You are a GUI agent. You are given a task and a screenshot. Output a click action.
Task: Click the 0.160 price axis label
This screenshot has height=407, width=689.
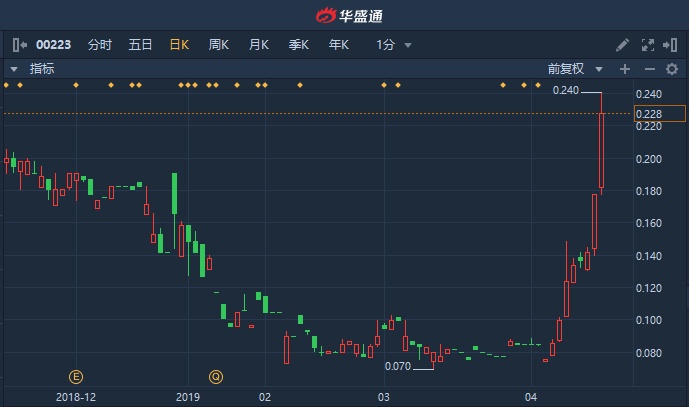649,223
